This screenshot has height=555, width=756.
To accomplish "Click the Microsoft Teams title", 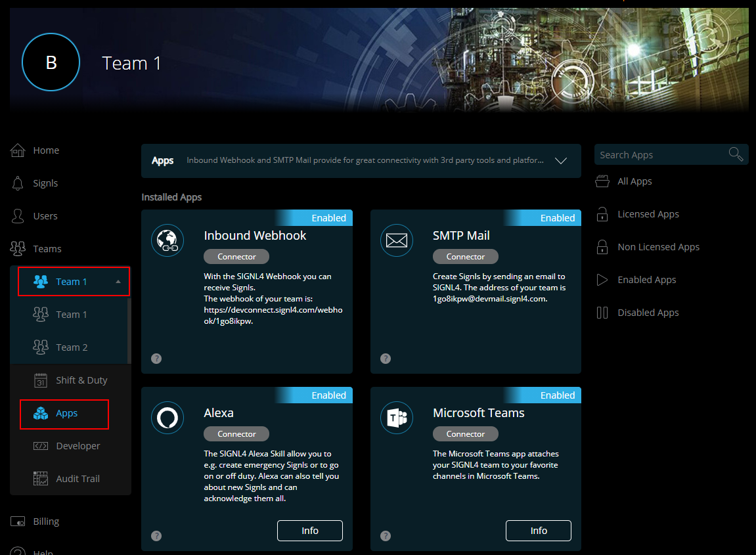I will [x=478, y=412].
